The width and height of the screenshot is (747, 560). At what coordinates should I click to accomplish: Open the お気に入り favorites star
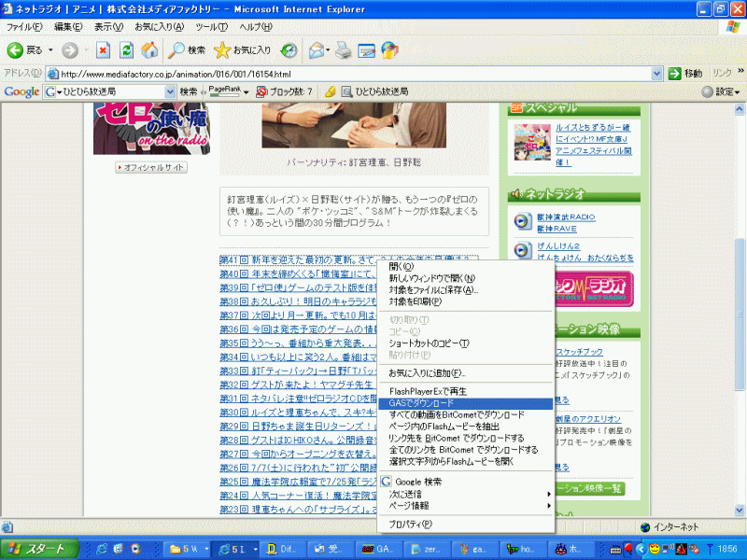[242, 50]
